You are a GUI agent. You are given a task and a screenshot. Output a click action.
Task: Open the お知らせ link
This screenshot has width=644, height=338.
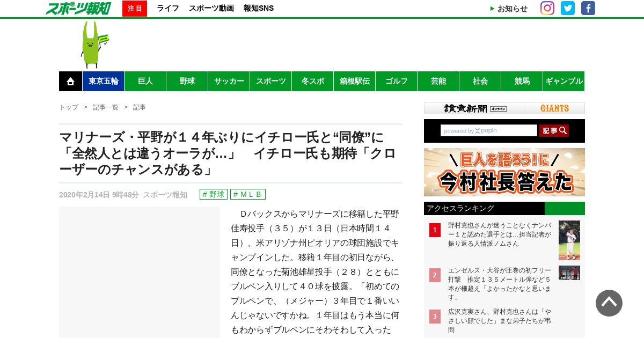point(512,9)
